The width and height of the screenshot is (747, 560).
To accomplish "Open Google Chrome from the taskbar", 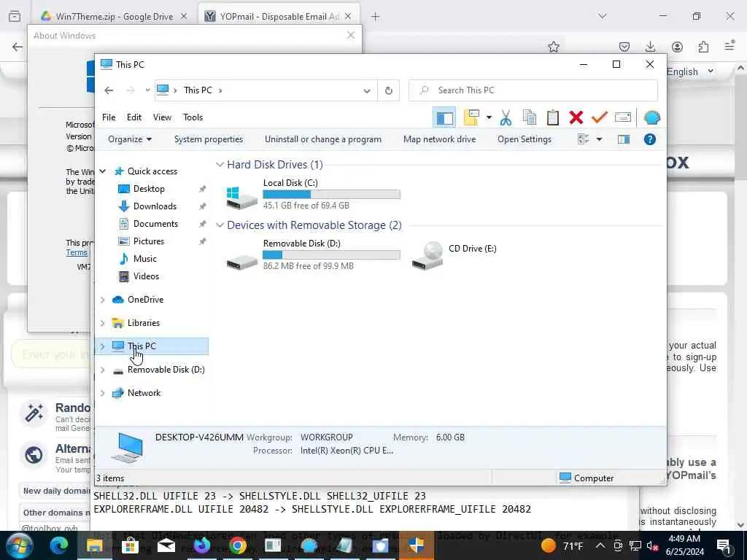I will tap(237, 545).
